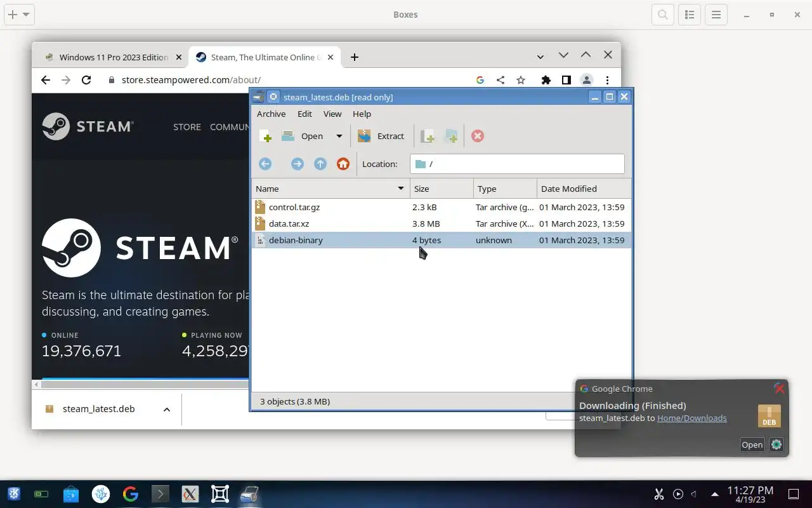Screen dimensions: 812x508
Task: Open Chrome's tab search chevron
Action: (540, 57)
